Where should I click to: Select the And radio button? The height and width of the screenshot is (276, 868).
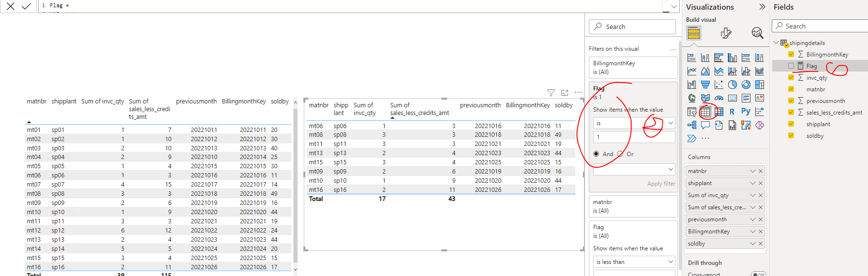point(596,154)
